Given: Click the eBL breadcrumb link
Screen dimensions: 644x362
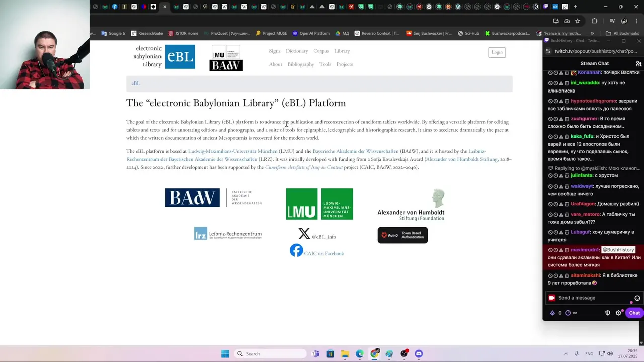Looking at the screenshot, I should tap(136, 83).
